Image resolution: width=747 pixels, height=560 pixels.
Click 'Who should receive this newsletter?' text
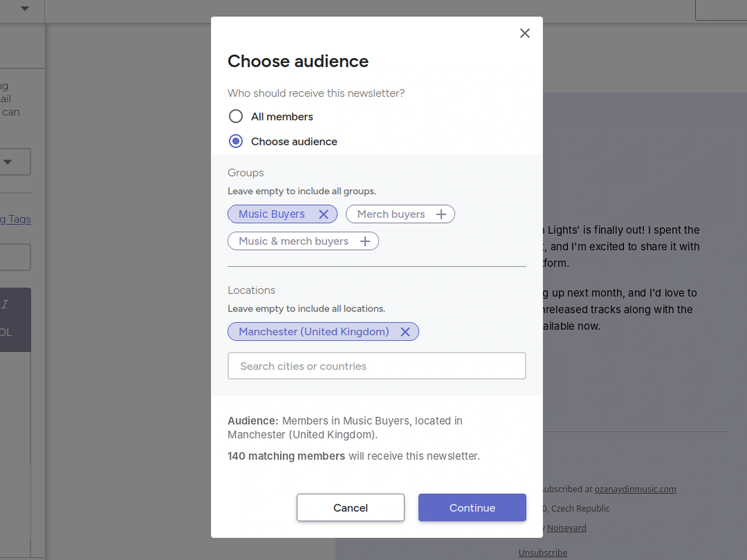pos(316,93)
